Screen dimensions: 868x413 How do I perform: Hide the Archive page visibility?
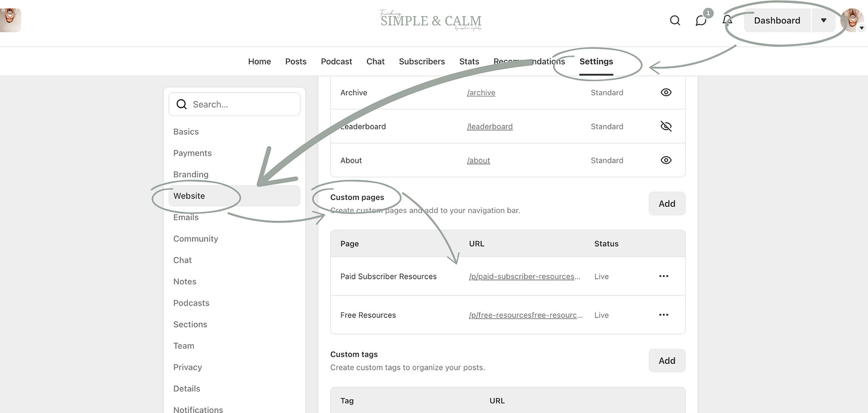tap(666, 92)
